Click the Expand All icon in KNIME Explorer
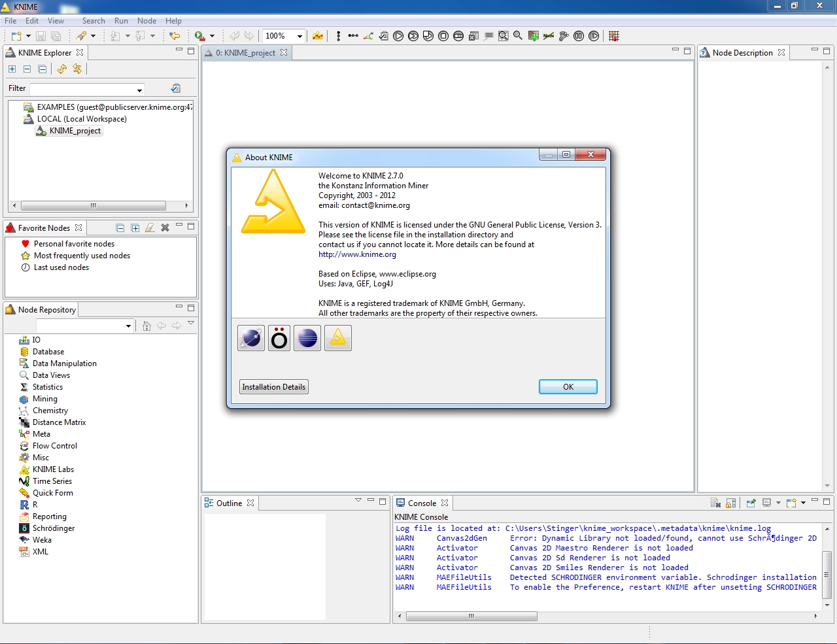The height and width of the screenshot is (644, 837). click(x=12, y=69)
